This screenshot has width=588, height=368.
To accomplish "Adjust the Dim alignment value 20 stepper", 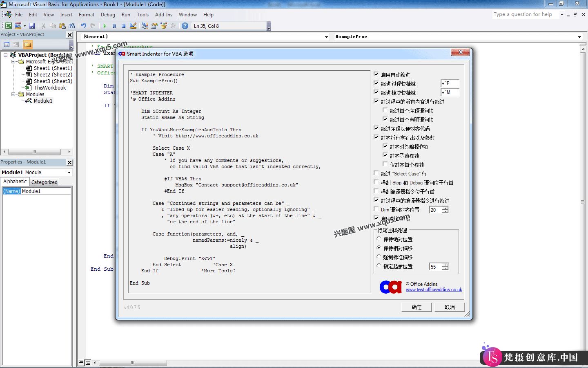I will click(x=445, y=210).
